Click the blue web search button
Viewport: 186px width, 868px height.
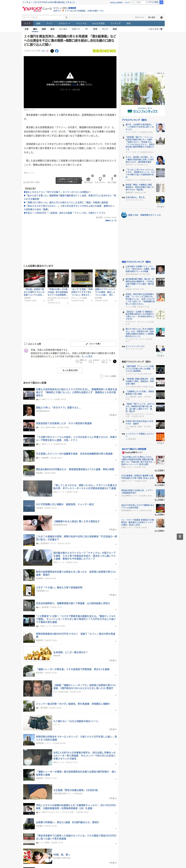click(x=161, y=2)
